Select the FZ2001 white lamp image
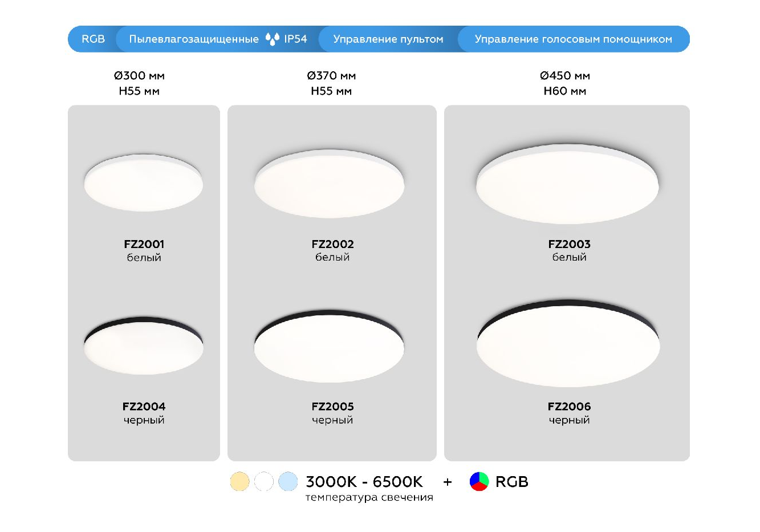The height and width of the screenshot is (532, 760). (x=144, y=183)
